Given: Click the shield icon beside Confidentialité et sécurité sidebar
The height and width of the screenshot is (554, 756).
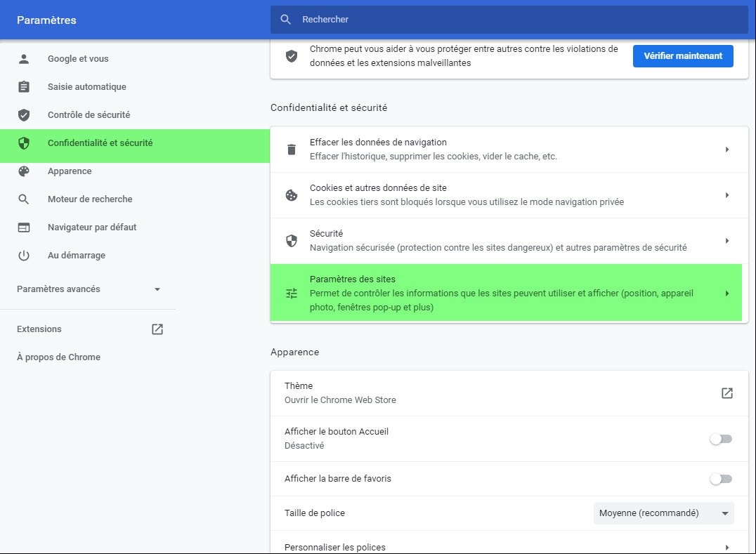Looking at the screenshot, I should tap(24, 143).
